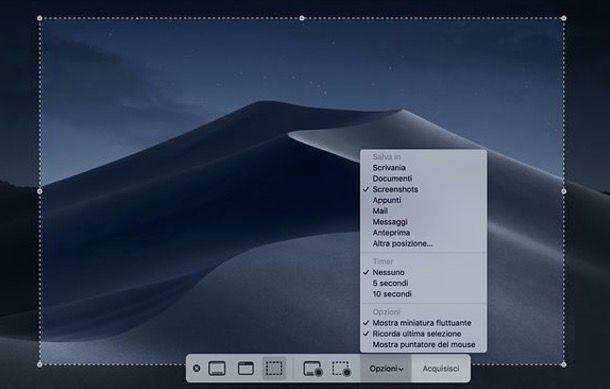Choose Anteprima as save destination
Screen dimensions: 610x389
(x=423, y=233)
